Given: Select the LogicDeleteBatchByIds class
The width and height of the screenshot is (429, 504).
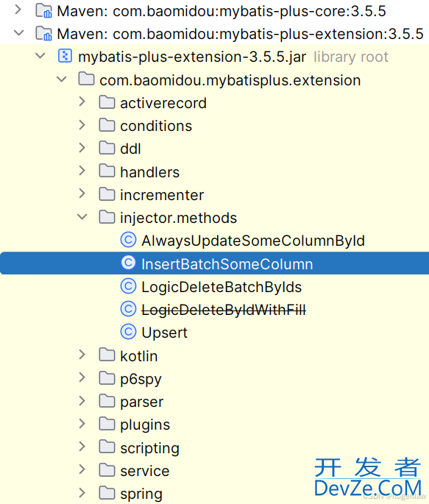Looking at the screenshot, I should [x=221, y=287].
